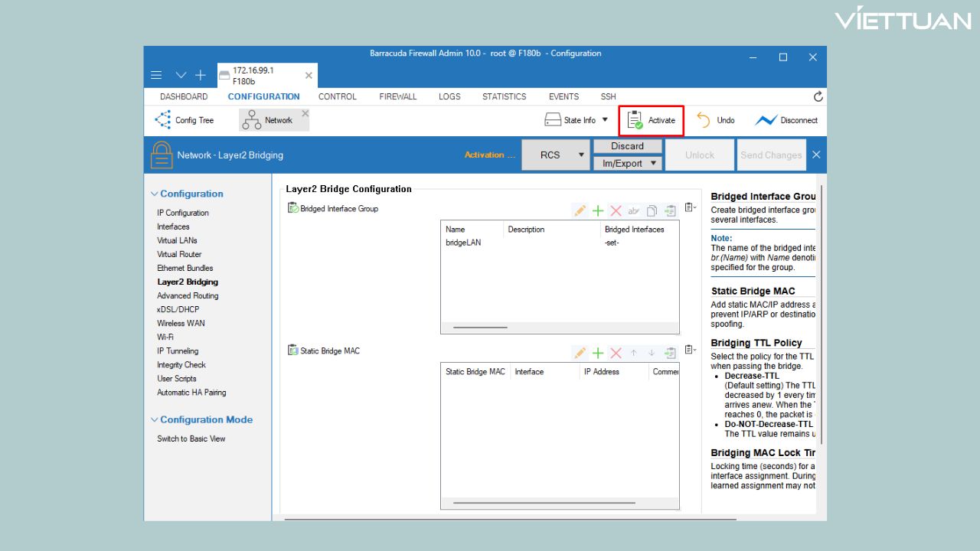Click the Discard button
Screen dimensions: 980x551
point(627,146)
